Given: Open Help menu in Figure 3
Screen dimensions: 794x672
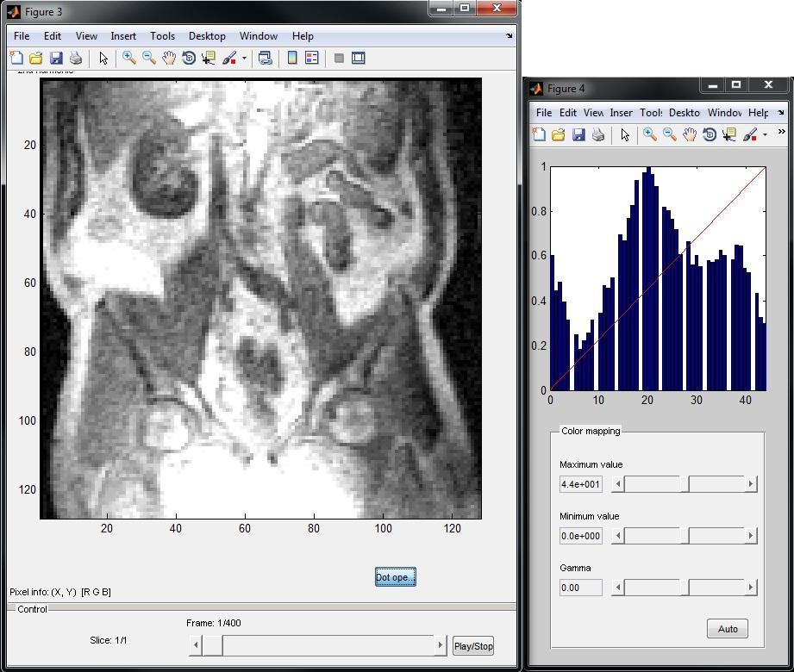Looking at the screenshot, I should pos(303,36).
